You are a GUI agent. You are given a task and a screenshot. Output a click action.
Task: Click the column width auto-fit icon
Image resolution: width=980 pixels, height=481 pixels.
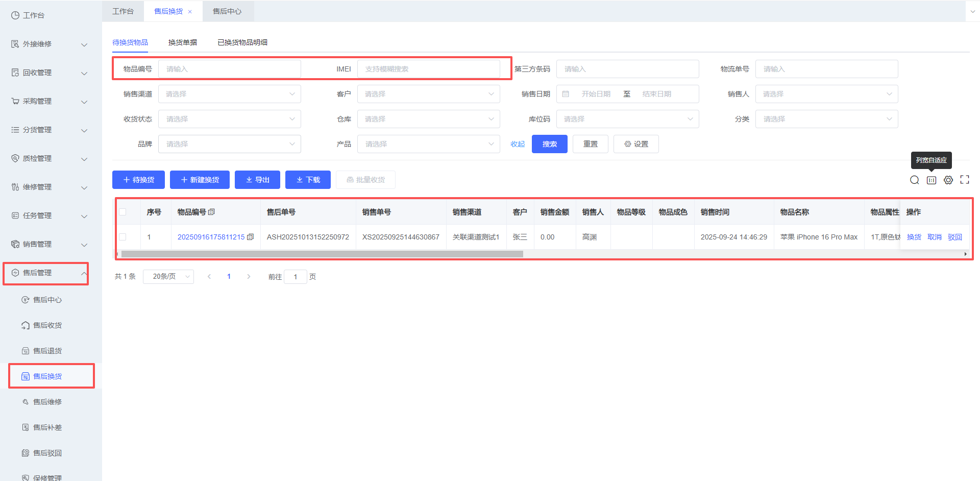931,180
